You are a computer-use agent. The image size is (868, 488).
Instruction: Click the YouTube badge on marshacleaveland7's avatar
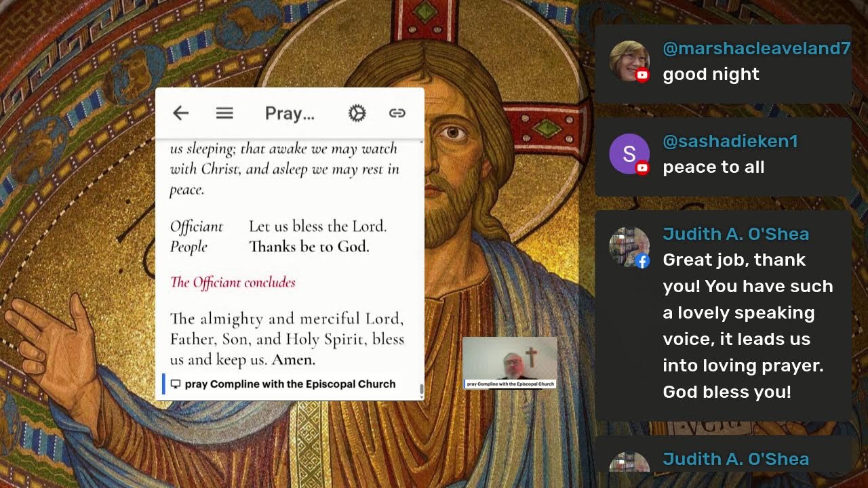point(642,75)
